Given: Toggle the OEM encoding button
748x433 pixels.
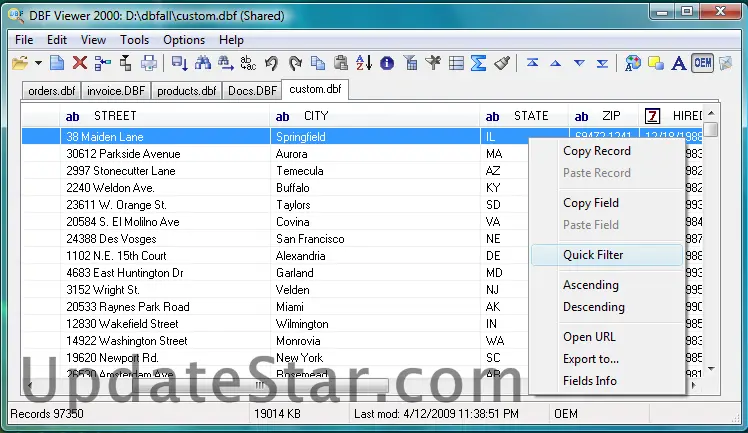Looking at the screenshot, I should pyautogui.click(x=703, y=63).
